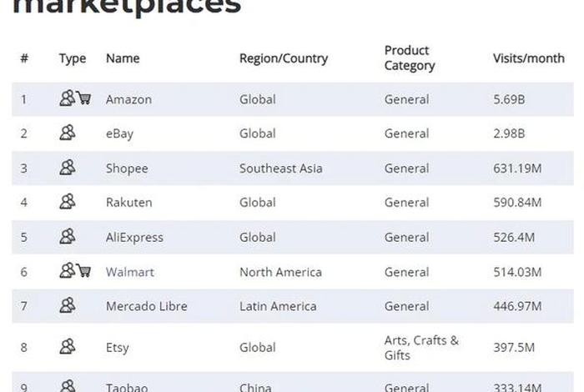Click the Region/Country column header
This screenshot has width=584, height=392.
click(x=284, y=58)
